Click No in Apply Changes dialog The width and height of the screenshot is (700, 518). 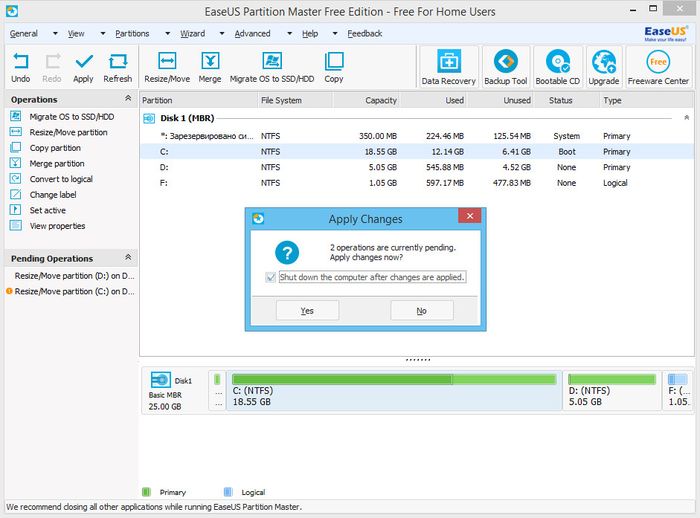click(422, 310)
